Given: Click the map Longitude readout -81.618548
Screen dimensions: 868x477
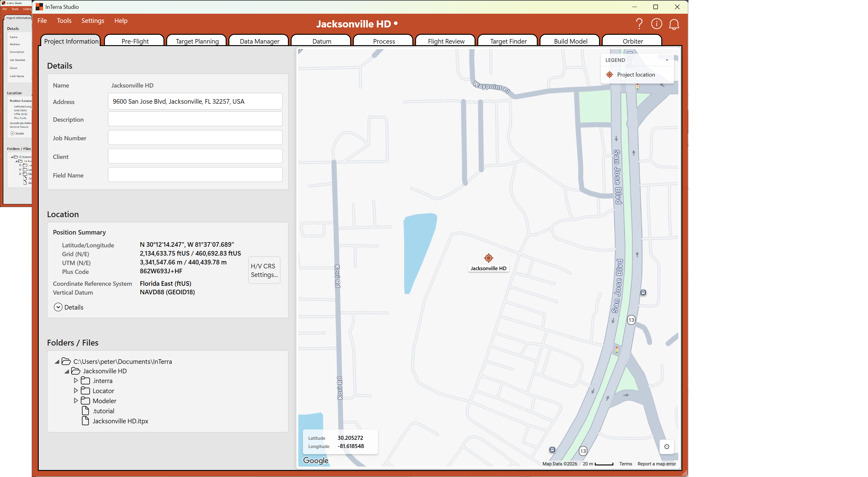Looking at the screenshot, I should click(x=351, y=446).
